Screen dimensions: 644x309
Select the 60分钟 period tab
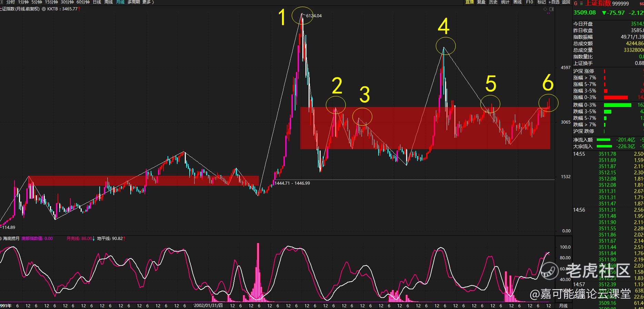(x=83, y=2)
